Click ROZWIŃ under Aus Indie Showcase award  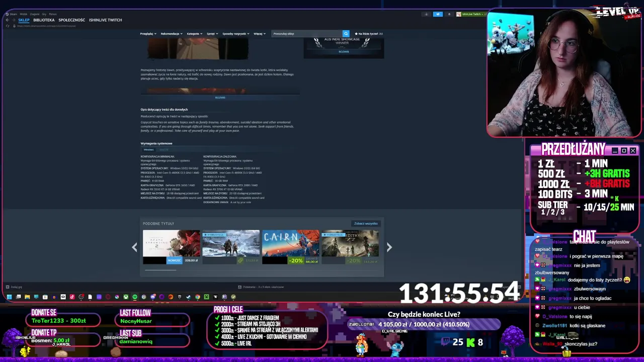point(344,51)
